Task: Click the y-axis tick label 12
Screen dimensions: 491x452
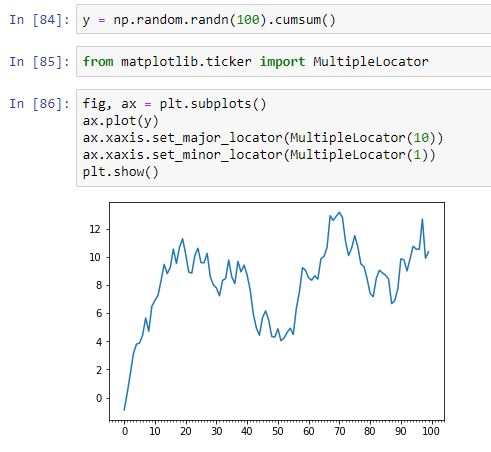Action: [95, 229]
